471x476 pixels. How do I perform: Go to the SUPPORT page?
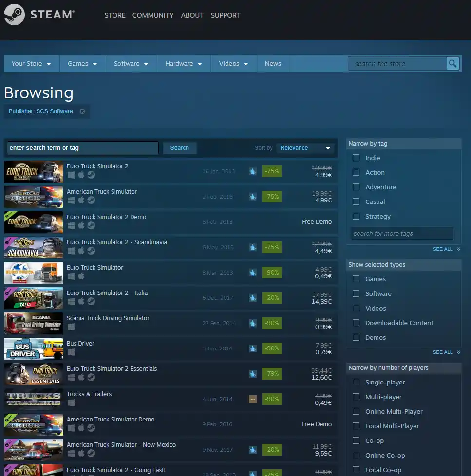click(x=226, y=15)
